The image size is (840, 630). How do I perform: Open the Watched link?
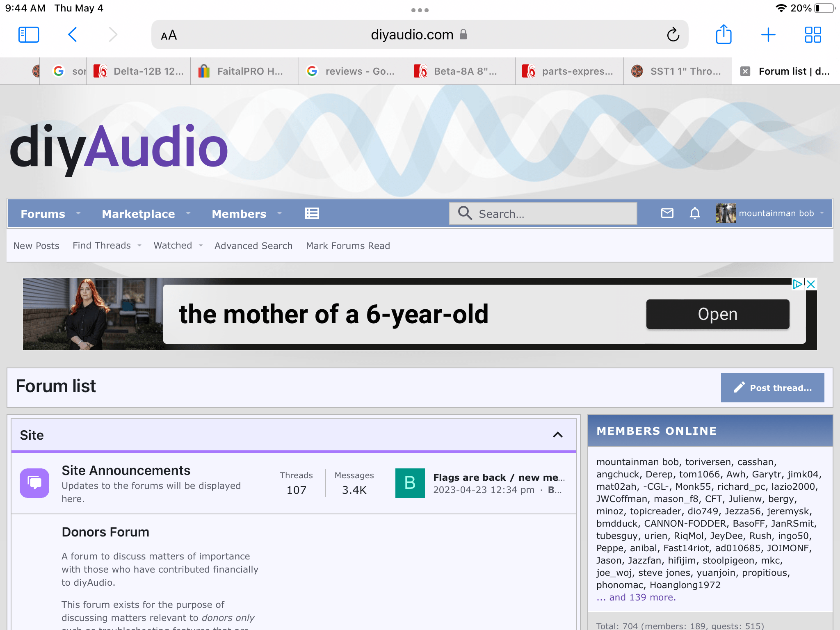coord(173,245)
